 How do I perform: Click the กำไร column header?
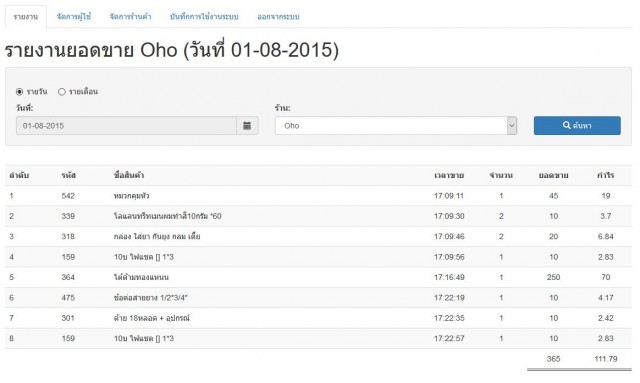[x=606, y=176]
